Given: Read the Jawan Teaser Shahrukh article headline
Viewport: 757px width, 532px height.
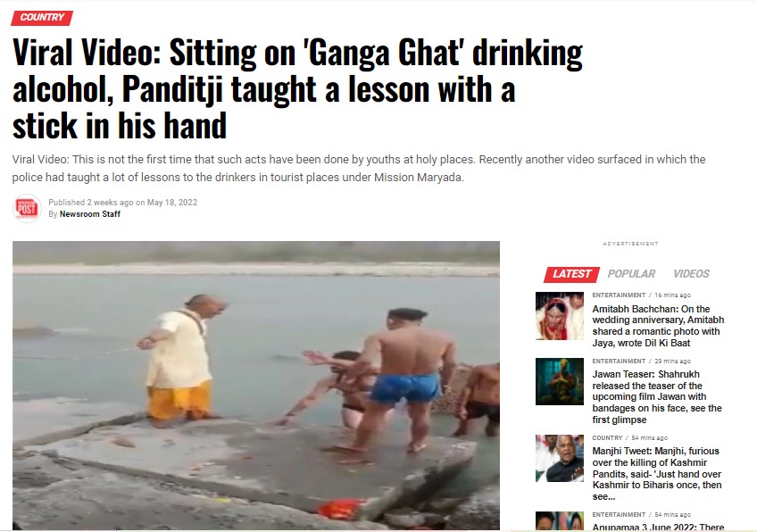Looking at the screenshot, I should 657,397.
